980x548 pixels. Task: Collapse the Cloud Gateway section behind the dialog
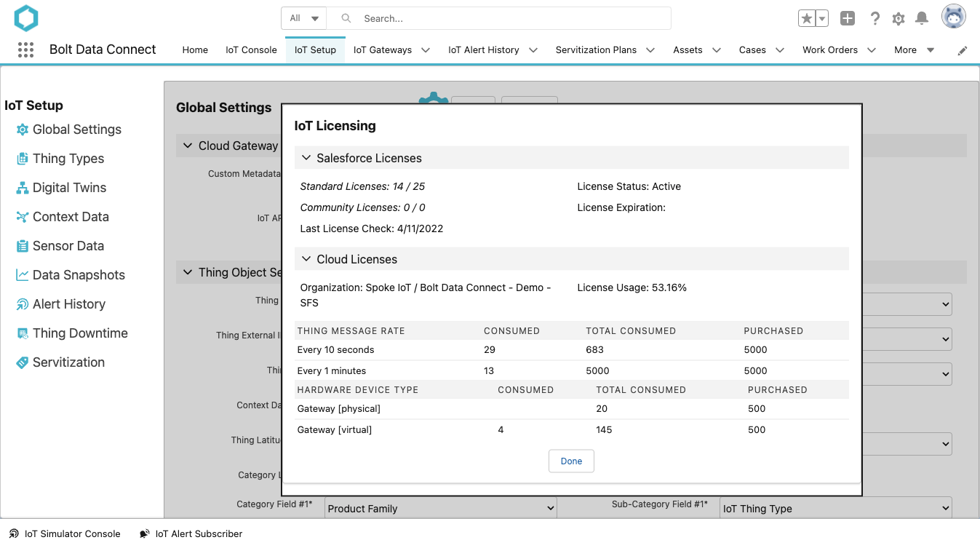[188, 146]
